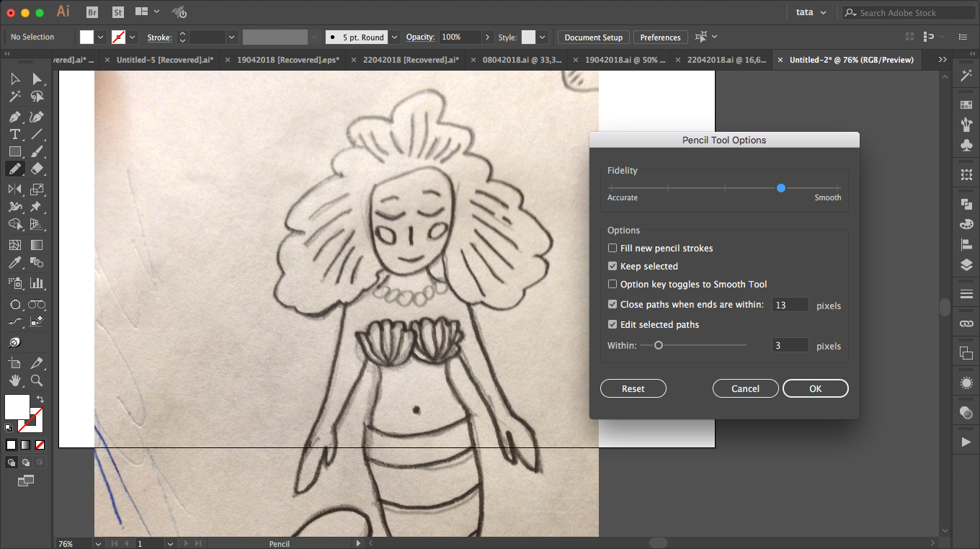
Task: Select the Rectangle tool
Action: (x=14, y=151)
